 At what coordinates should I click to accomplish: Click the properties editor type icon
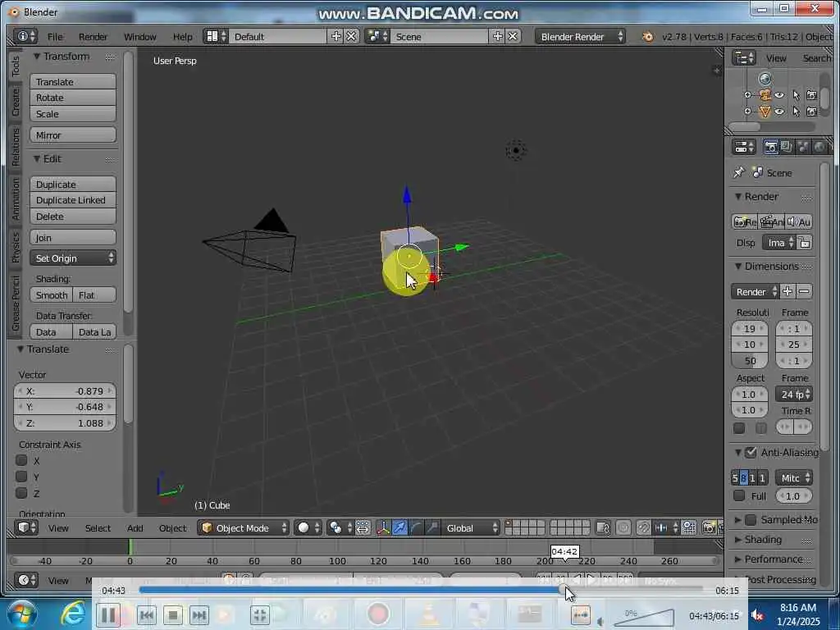coord(744,147)
